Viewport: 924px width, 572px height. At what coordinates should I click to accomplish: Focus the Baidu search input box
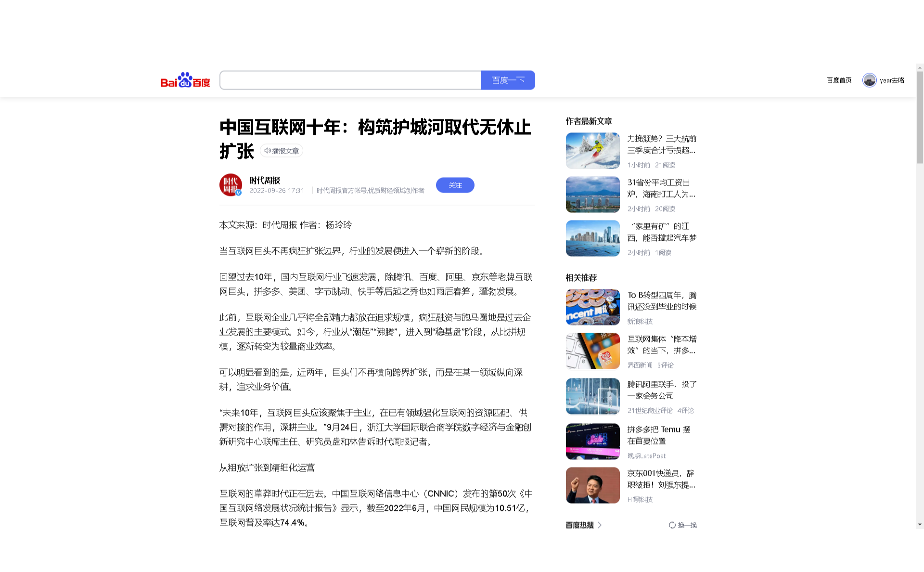pos(350,80)
